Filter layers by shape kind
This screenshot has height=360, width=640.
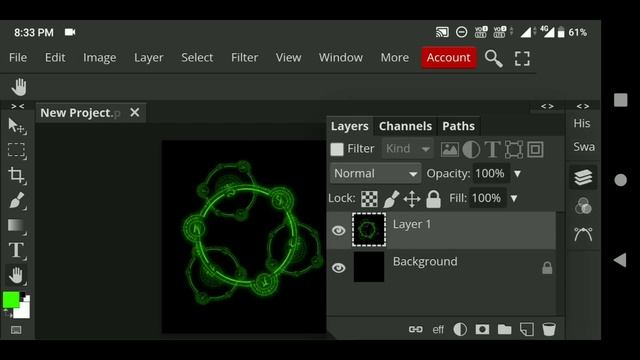(x=514, y=149)
